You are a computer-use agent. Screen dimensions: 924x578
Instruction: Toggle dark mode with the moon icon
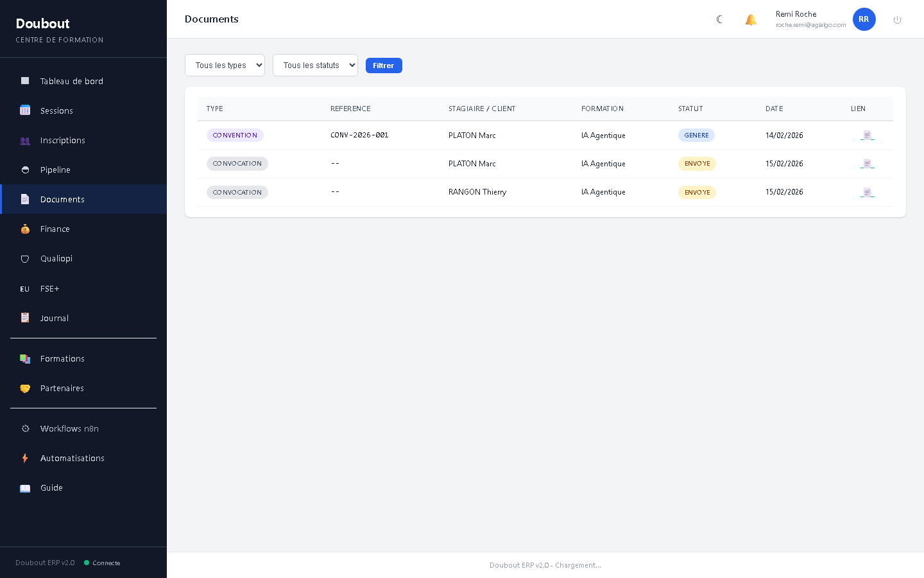coord(719,19)
